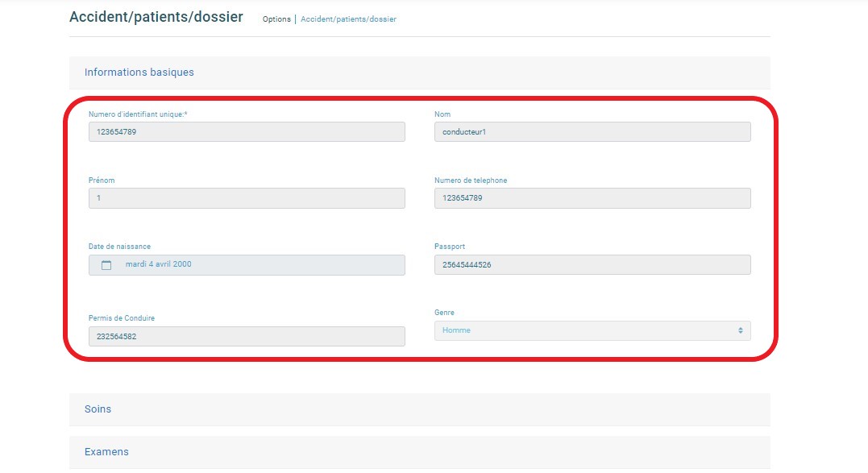Open the Accident/patients/dossier breadcrumb link
Viewport: 868px width, 473px height.
pyautogui.click(x=348, y=19)
